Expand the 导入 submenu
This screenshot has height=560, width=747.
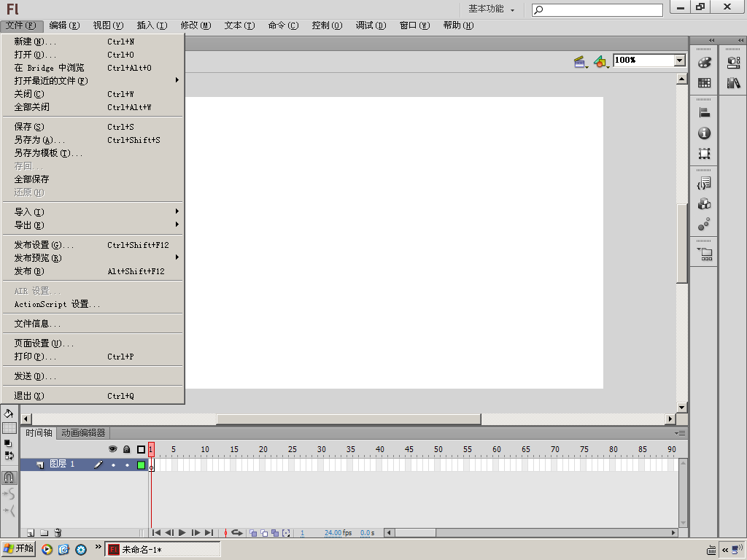pyautogui.click(x=93, y=211)
